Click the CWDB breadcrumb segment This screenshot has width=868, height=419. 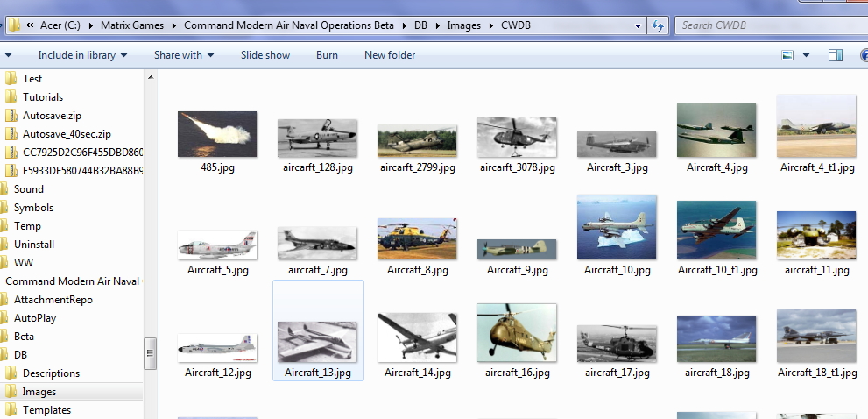pyautogui.click(x=516, y=25)
